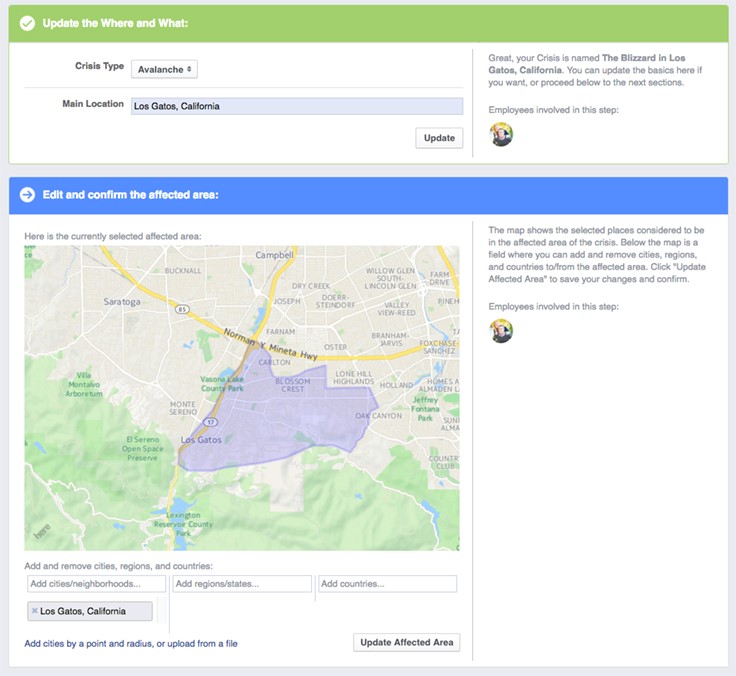Open add cities by point and radius link
Viewport: 736px width, 676px height.
coord(131,644)
